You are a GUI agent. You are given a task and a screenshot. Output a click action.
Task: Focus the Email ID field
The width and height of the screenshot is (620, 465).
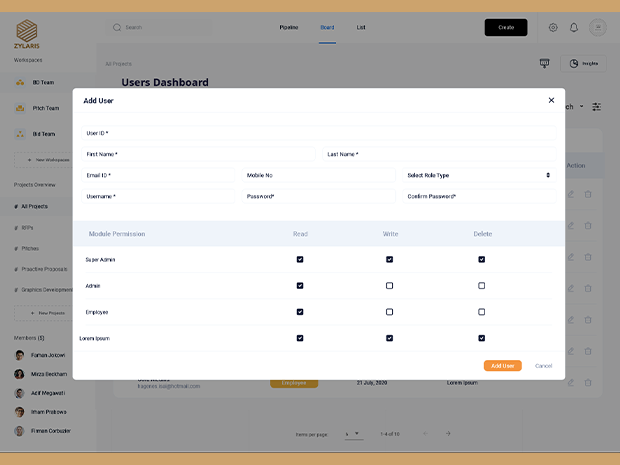point(158,175)
